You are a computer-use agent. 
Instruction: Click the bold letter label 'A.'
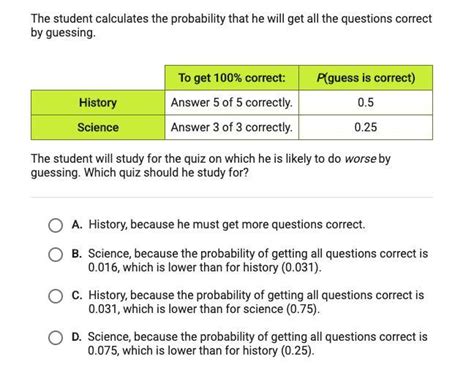(77, 225)
